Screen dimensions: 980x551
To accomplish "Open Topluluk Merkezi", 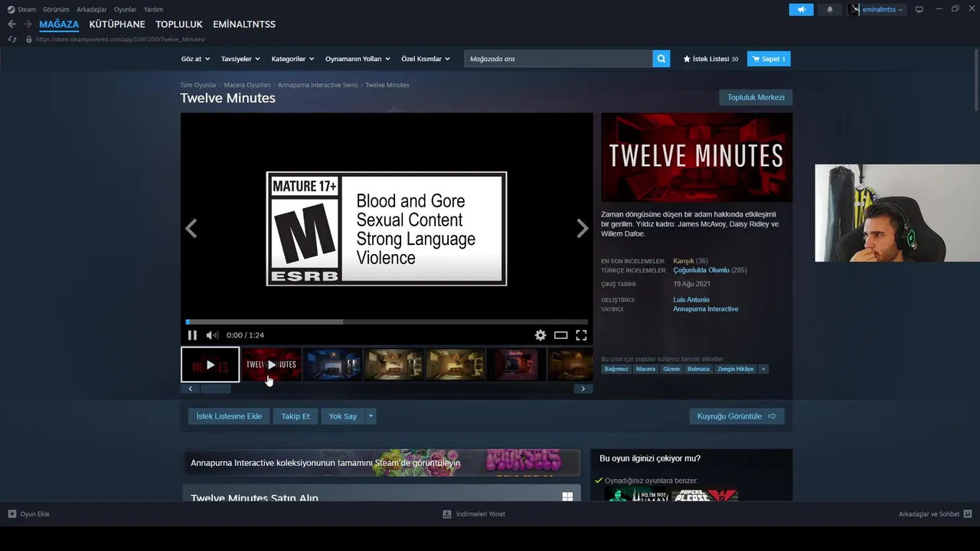I will [x=756, y=97].
